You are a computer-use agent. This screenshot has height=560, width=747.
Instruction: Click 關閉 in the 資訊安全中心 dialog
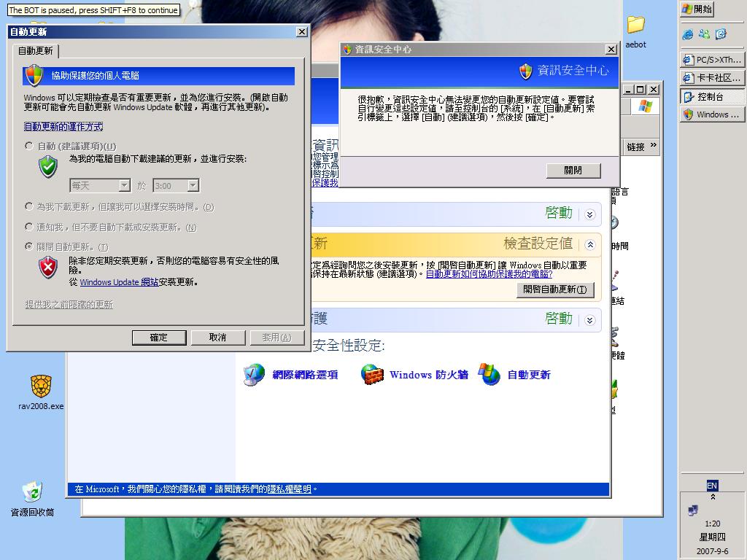point(573,171)
